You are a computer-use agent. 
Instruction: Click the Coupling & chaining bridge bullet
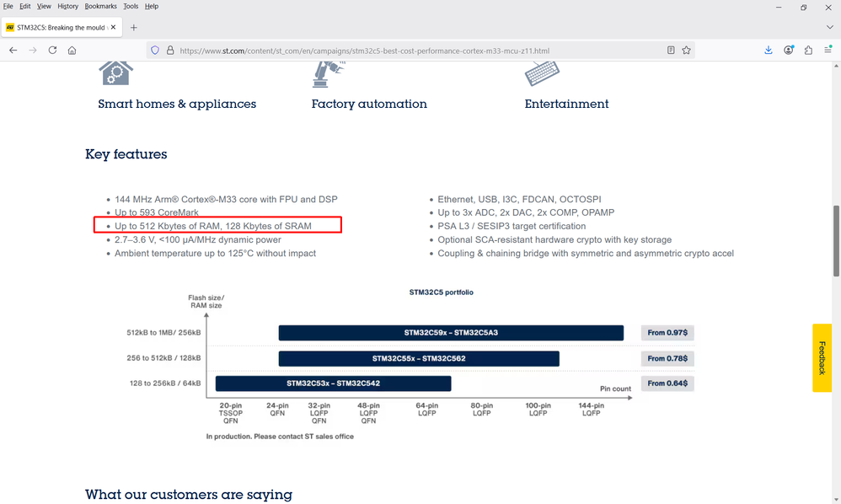point(586,253)
